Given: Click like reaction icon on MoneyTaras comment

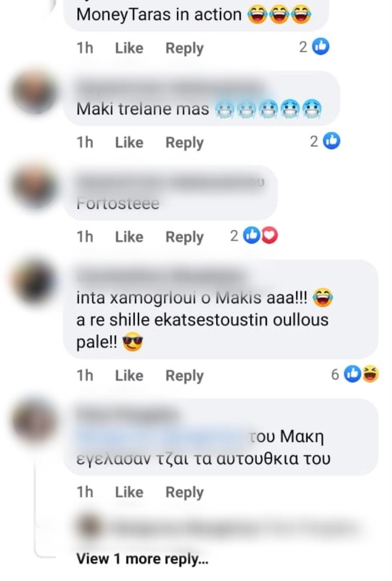Looking at the screenshot, I should point(321,47).
